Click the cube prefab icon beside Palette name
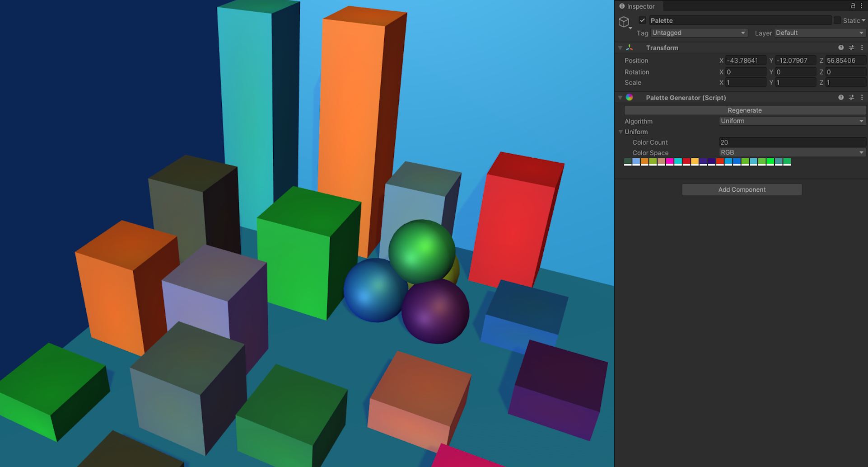This screenshot has width=868, height=467. pos(625,20)
